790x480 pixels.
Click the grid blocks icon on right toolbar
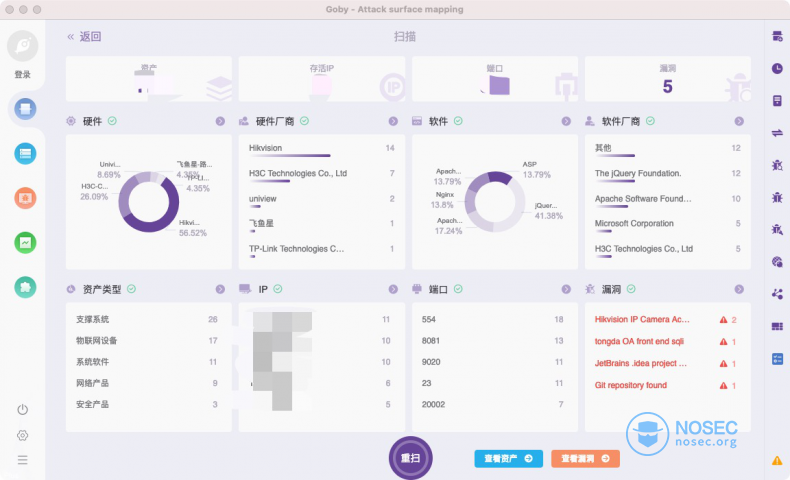pyautogui.click(x=777, y=326)
